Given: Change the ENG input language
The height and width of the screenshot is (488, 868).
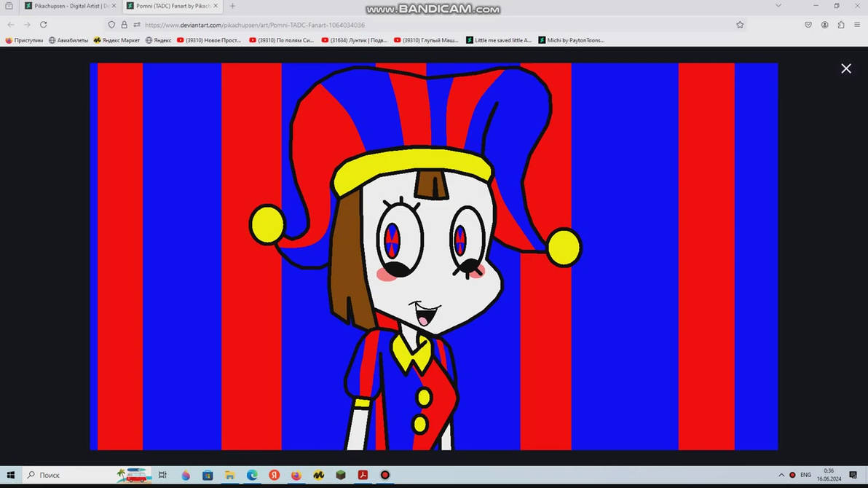Looking at the screenshot, I should point(805,475).
